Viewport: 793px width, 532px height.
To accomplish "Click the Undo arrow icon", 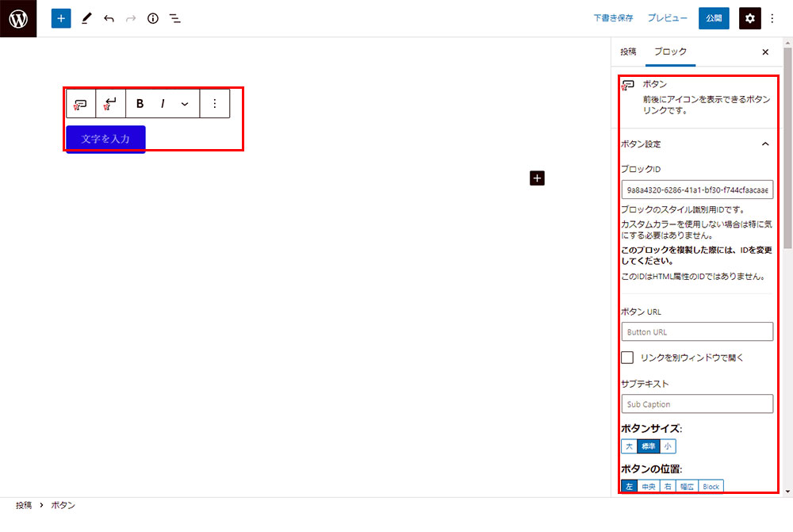I will tap(109, 18).
